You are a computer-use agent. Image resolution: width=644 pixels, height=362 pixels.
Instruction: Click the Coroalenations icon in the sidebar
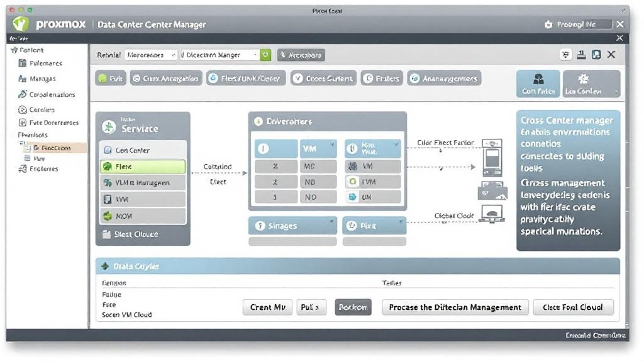point(23,94)
